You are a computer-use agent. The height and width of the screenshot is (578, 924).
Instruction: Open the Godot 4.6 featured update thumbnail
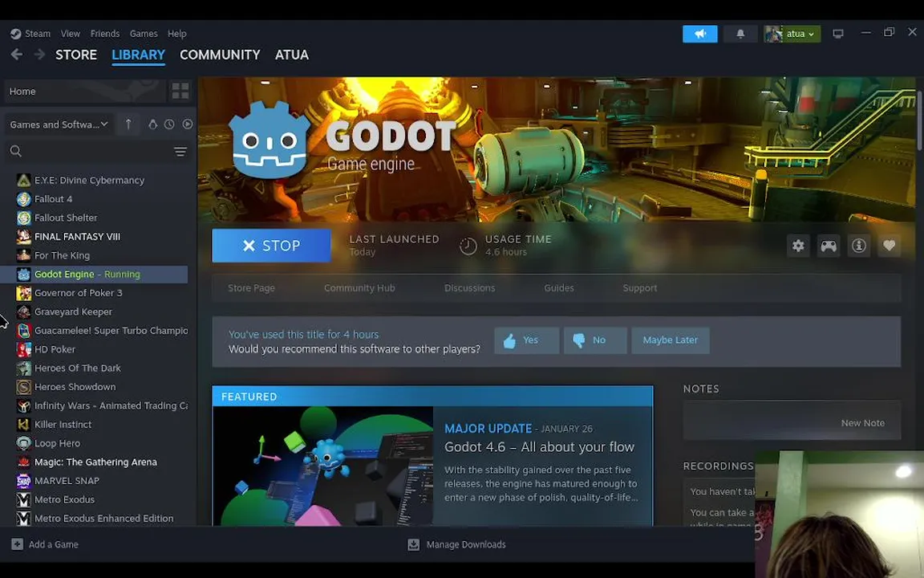(323, 466)
